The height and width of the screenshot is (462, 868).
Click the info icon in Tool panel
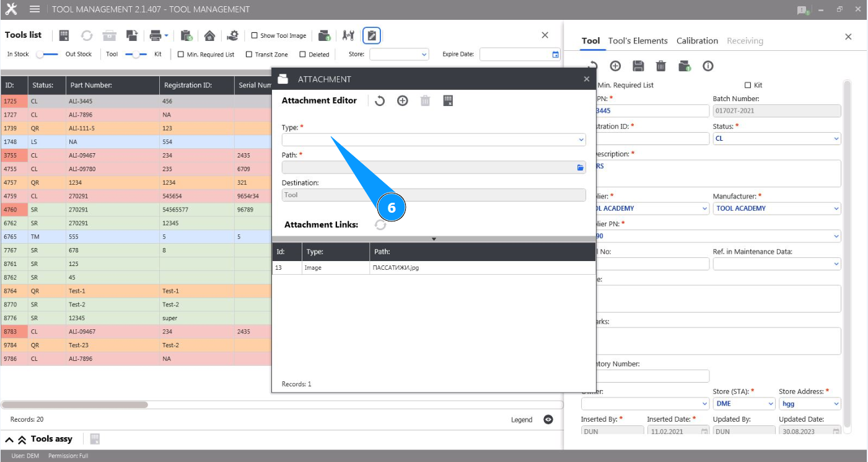708,66
